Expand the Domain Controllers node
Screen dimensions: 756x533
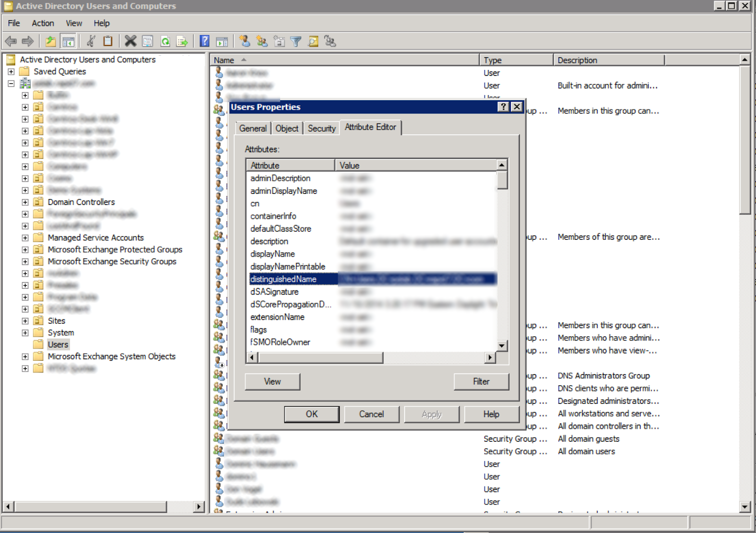pos(25,202)
